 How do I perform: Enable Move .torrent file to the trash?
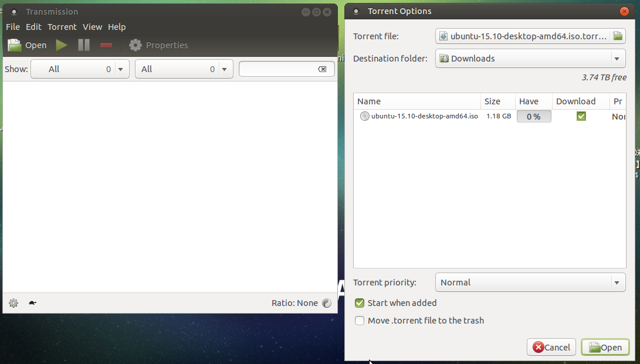pos(359,321)
